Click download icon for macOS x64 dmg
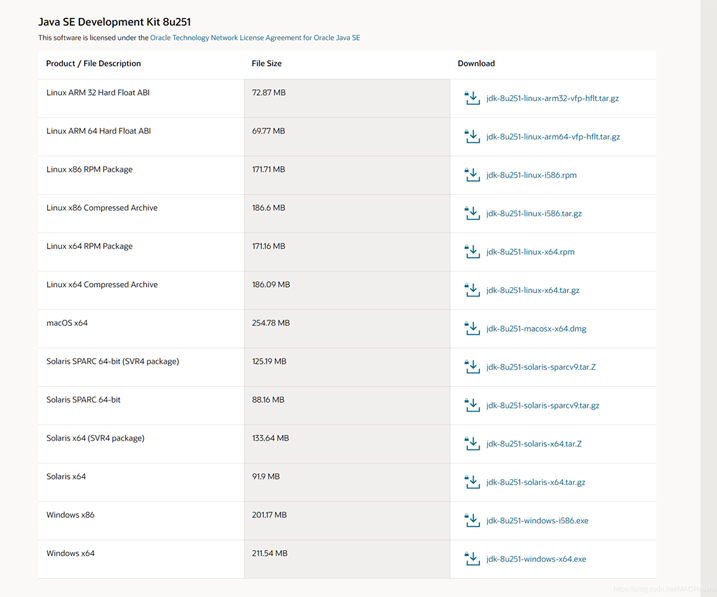Image resolution: width=717 pixels, height=597 pixels. pos(472,328)
